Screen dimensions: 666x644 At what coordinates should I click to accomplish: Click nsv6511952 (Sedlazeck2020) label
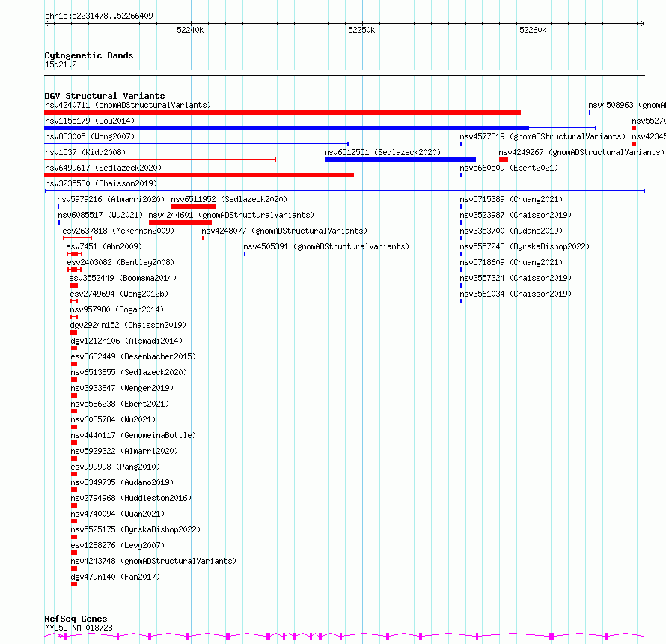(x=229, y=199)
